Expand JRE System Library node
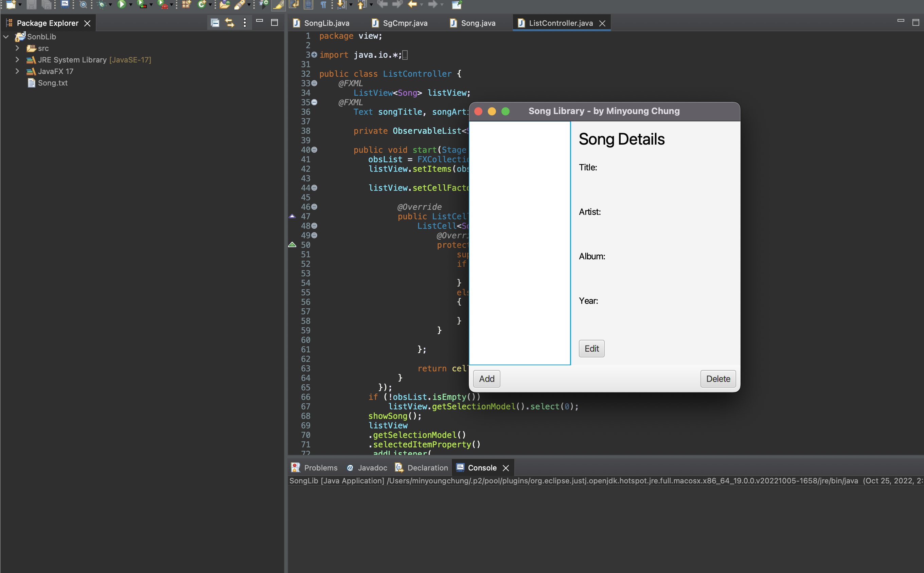 [x=17, y=59]
